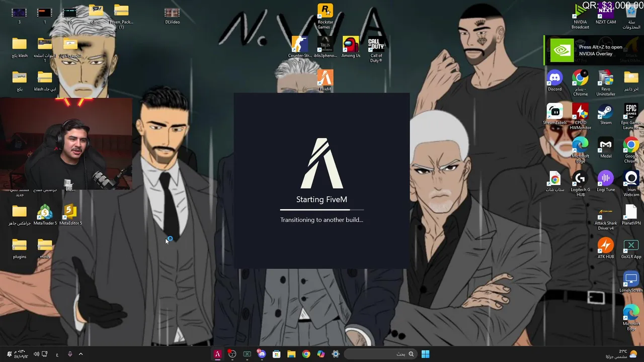Launch the MetaEditor 5 shortcut
This screenshot has width=644, height=362.
(x=70, y=215)
